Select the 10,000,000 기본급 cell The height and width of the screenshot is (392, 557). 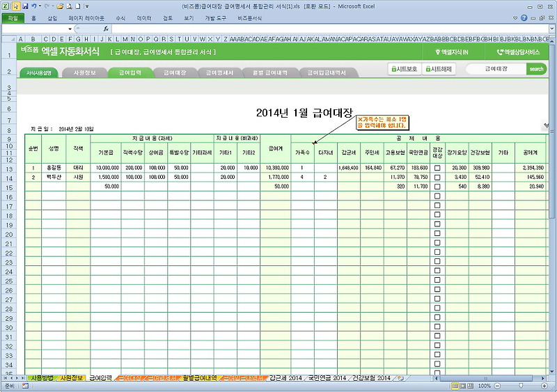(x=106, y=168)
